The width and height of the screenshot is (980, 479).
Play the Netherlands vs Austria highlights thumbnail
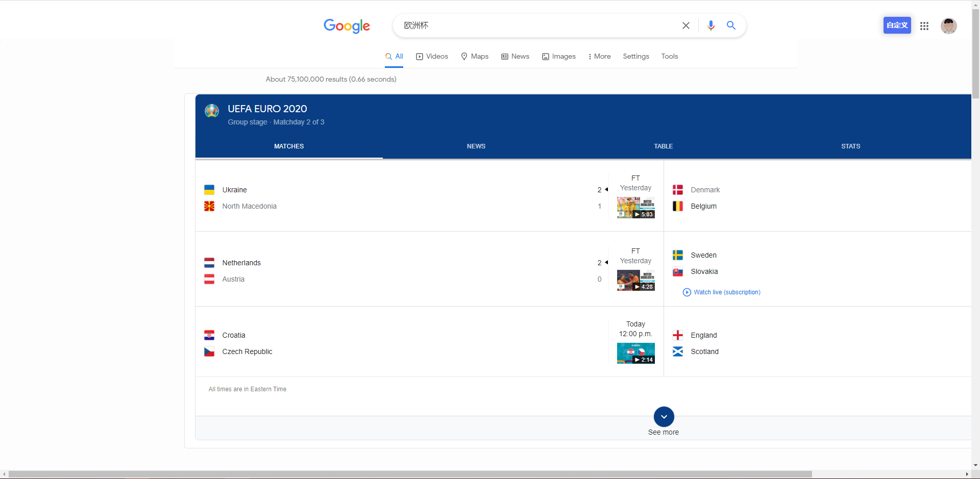pyautogui.click(x=635, y=280)
